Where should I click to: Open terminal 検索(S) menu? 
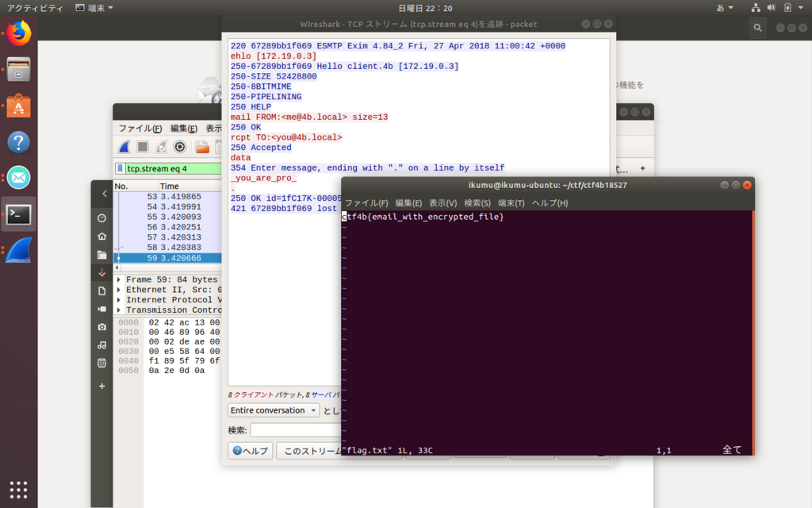[477, 203]
